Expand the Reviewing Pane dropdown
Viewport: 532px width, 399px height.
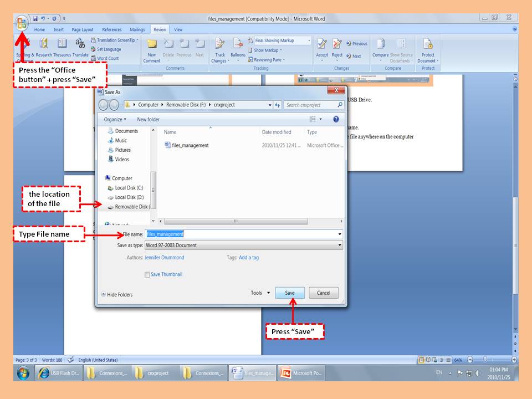click(267, 60)
